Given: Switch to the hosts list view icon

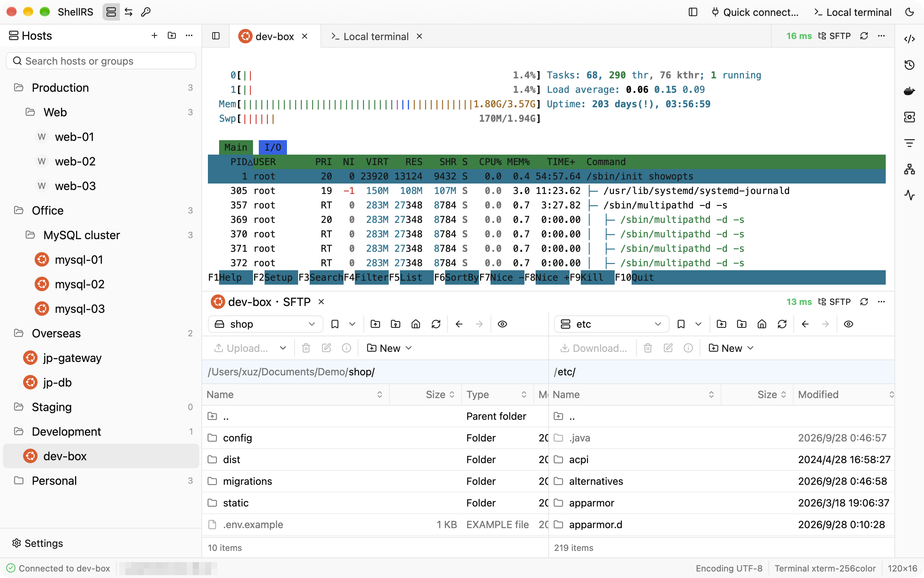Looking at the screenshot, I should pyautogui.click(x=111, y=12).
